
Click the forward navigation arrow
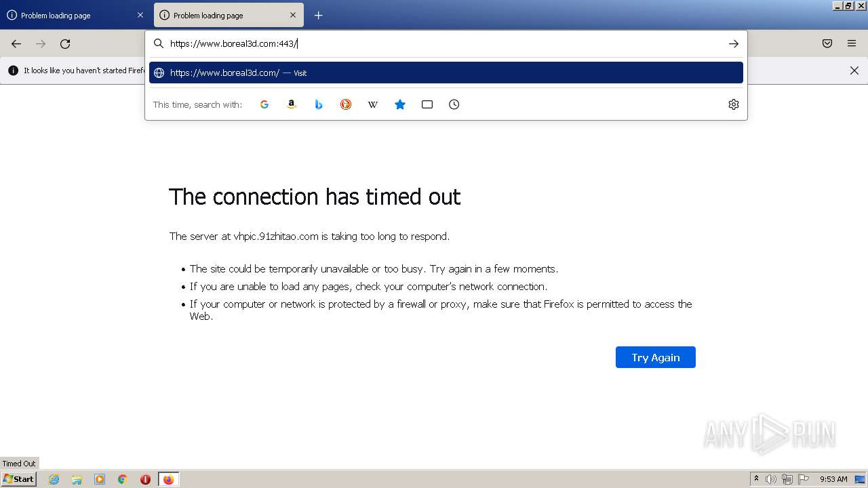coord(41,43)
